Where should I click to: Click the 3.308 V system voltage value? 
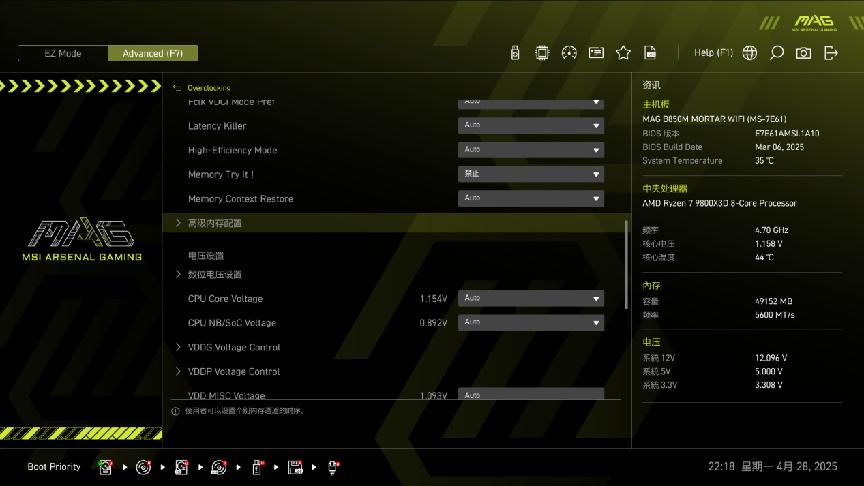(x=769, y=385)
